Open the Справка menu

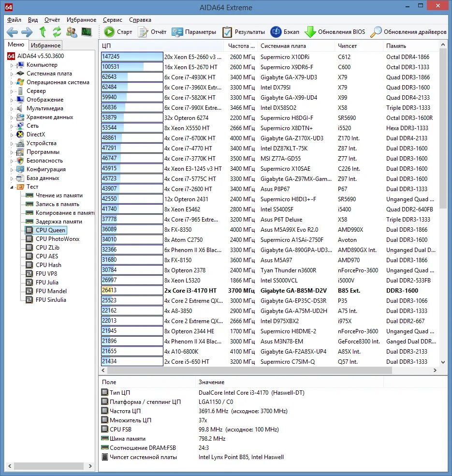click(140, 20)
